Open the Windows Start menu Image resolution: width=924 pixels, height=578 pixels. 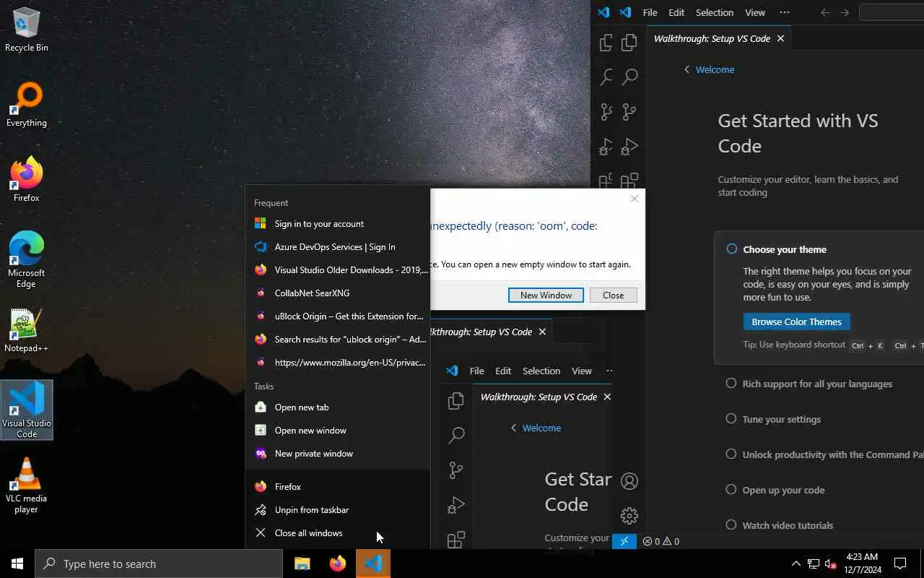(x=17, y=564)
